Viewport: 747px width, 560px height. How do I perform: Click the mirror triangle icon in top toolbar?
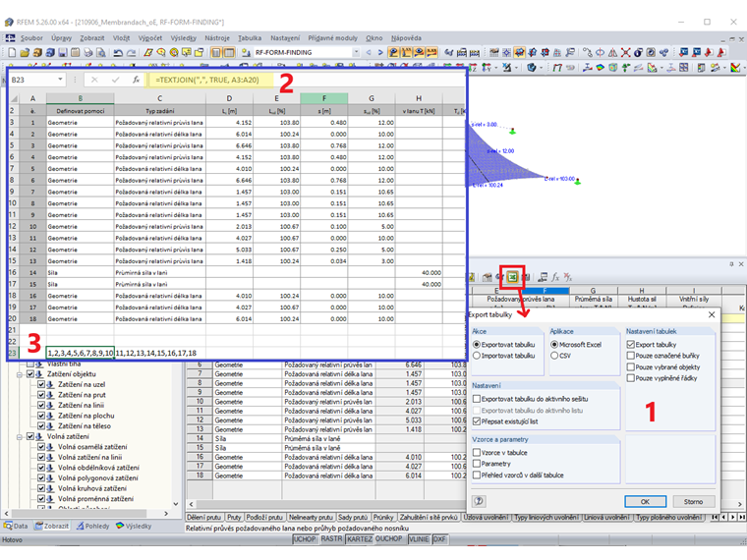coord(613,52)
